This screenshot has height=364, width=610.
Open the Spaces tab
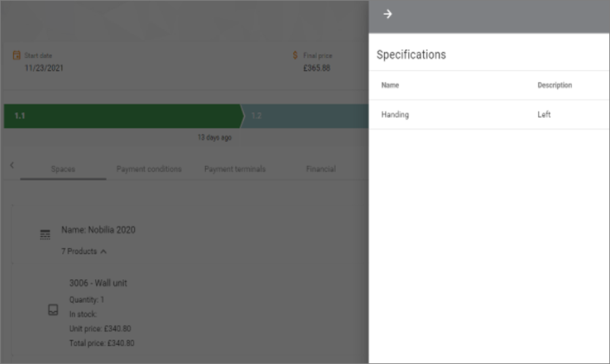pos(63,169)
